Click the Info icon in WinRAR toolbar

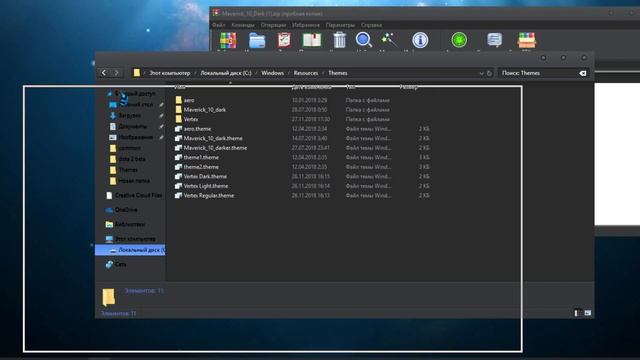click(x=420, y=40)
